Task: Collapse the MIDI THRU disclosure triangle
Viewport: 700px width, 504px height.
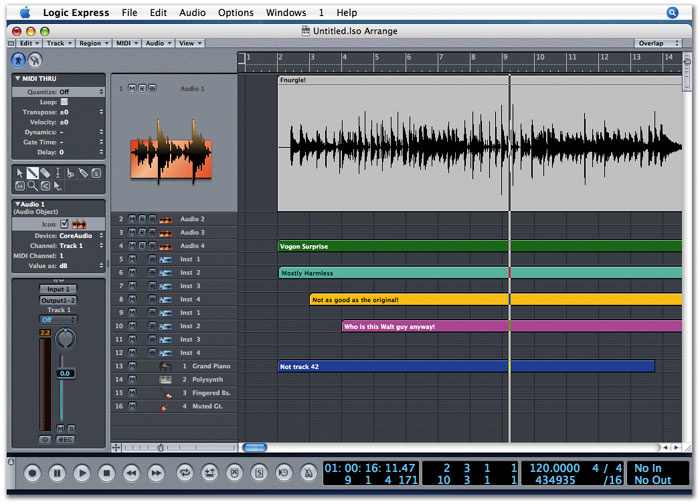Action: 18,78
